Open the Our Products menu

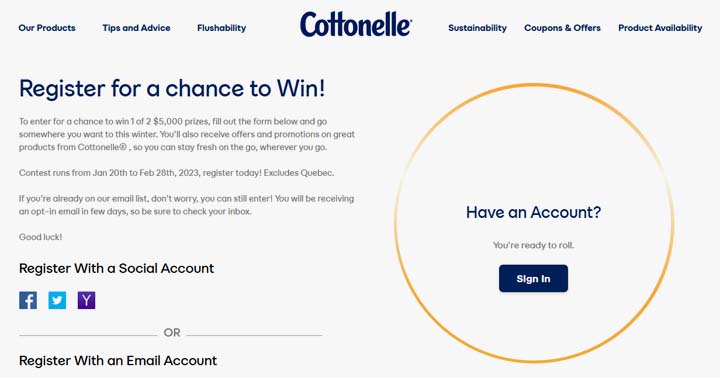pos(47,28)
